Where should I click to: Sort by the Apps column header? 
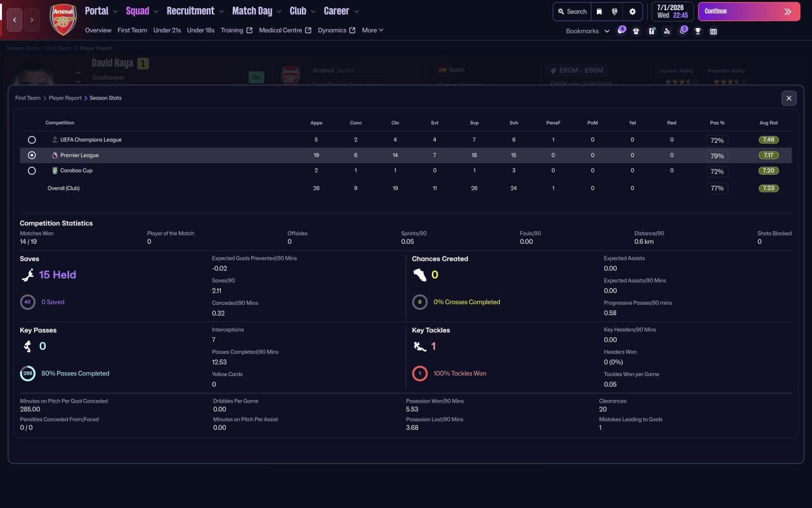(x=317, y=123)
